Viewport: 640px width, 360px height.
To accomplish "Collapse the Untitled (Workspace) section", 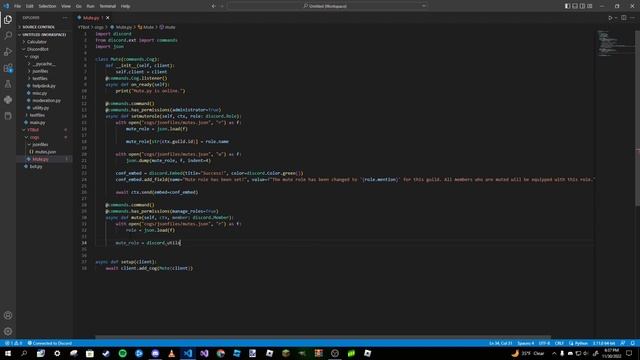I will (x=44, y=35).
